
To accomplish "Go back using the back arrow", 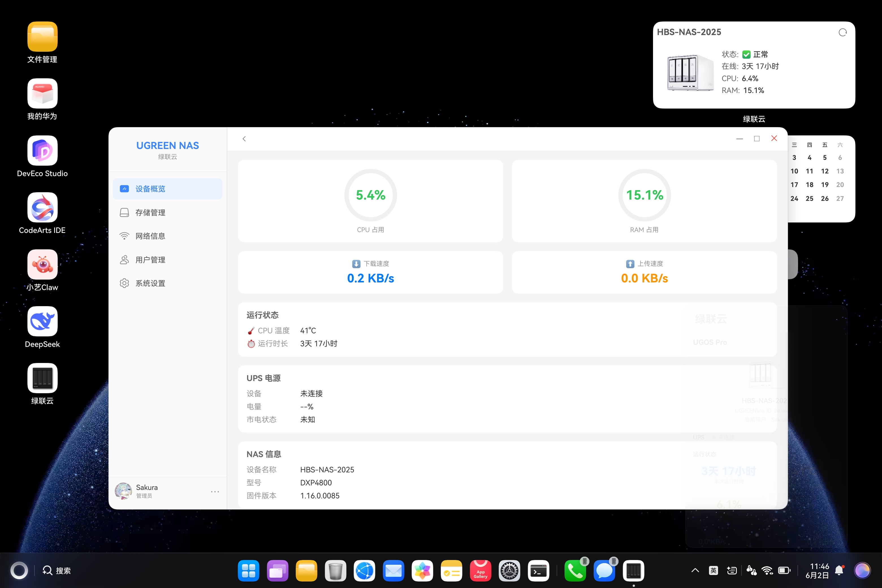I will coord(244,139).
